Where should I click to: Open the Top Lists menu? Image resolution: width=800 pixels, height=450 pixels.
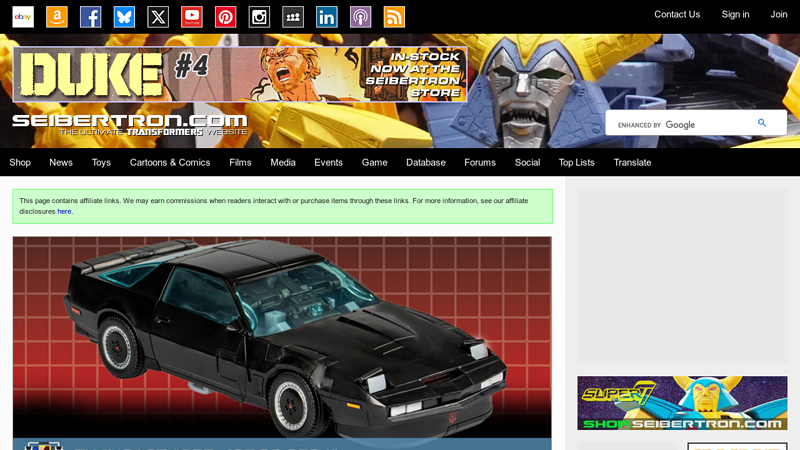(x=577, y=162)
